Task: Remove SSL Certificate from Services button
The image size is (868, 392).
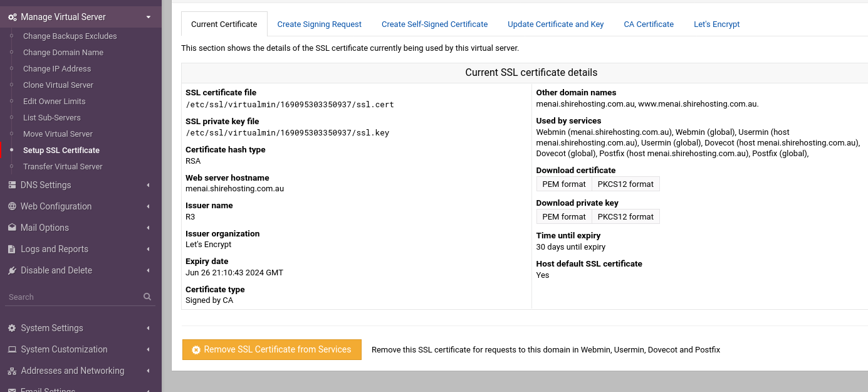Action: coord(272,349)
